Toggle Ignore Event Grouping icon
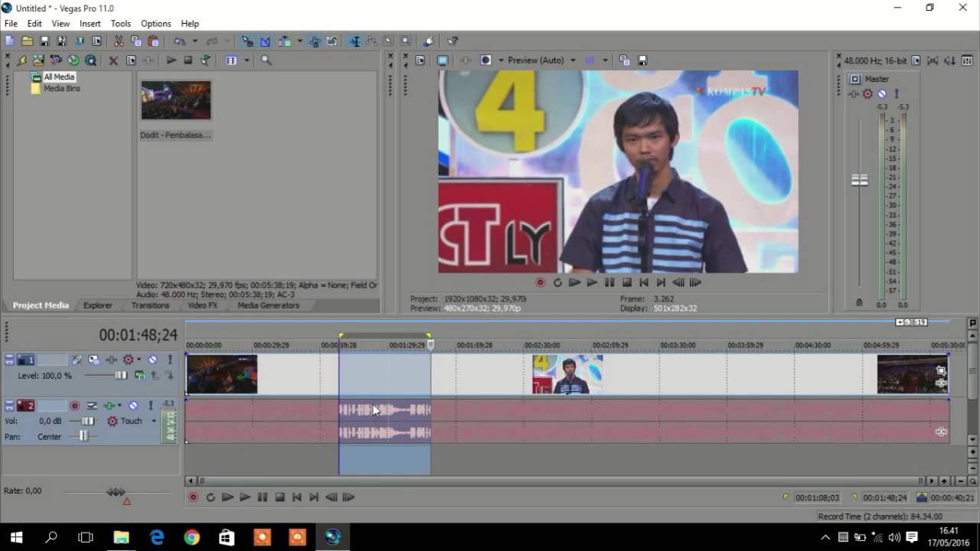This screenshot has height=551, width=980. point(332,41)
